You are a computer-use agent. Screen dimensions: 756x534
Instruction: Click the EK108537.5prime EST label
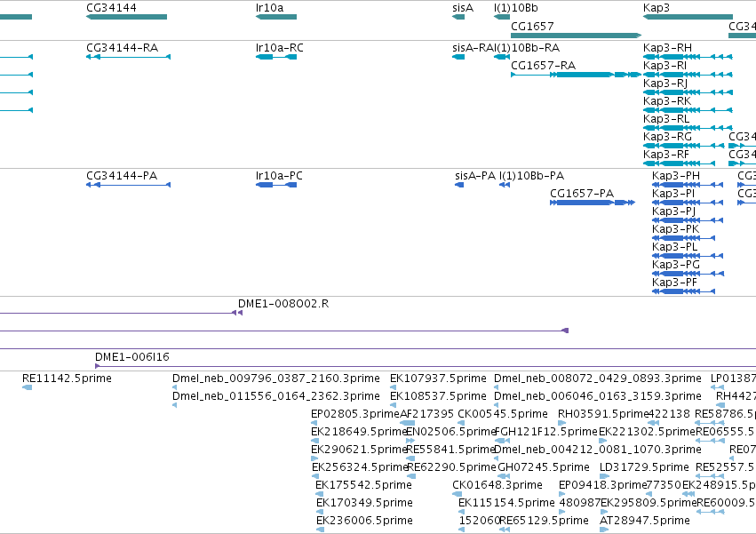point(438,396)
